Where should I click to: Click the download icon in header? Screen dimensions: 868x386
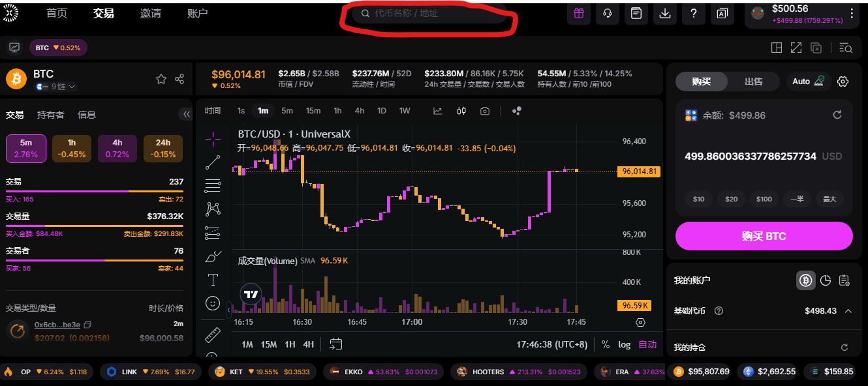(x=665, y=14)
